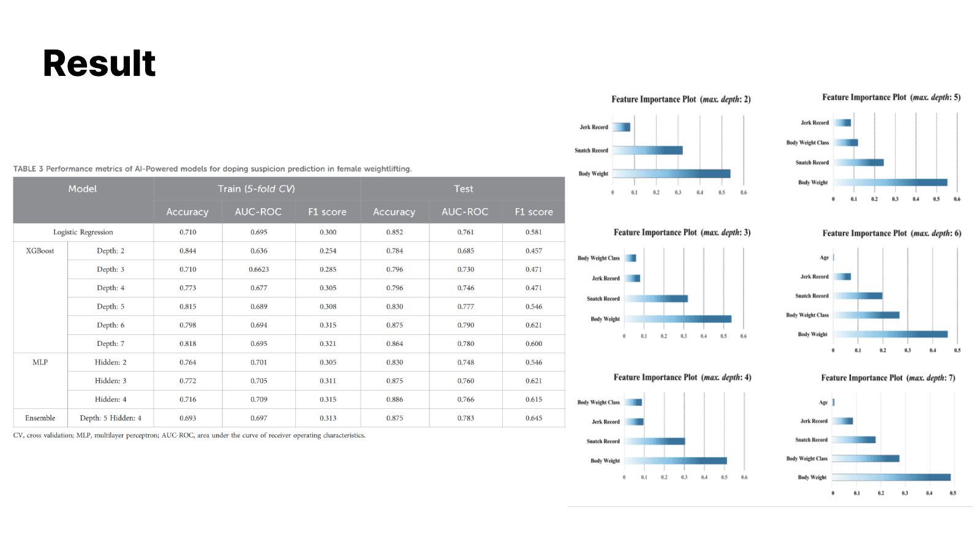Click the 0.693 Ensemble accuracy cell
Image resolution: width=980 pixels, height=551 pixels.
pyautogui.click(x=187, y=418)
